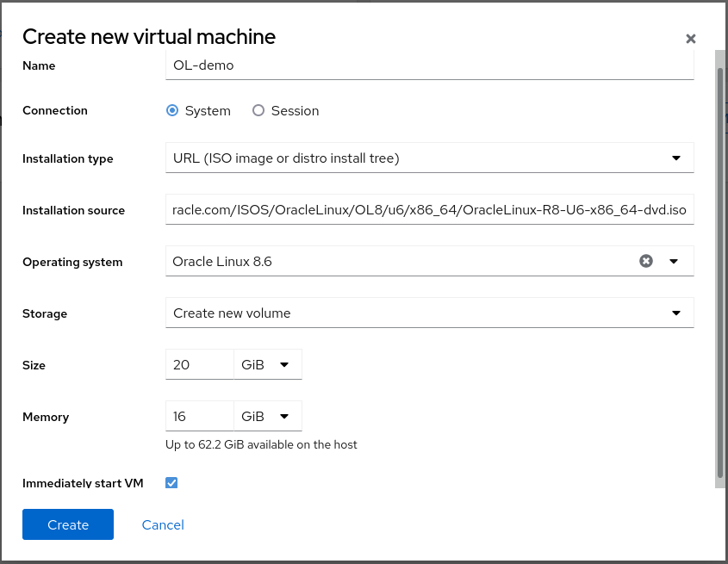The width and height of the screenshot is (728, 564).
Task: Click the Immediately start VM label
Action: [83, 483]
